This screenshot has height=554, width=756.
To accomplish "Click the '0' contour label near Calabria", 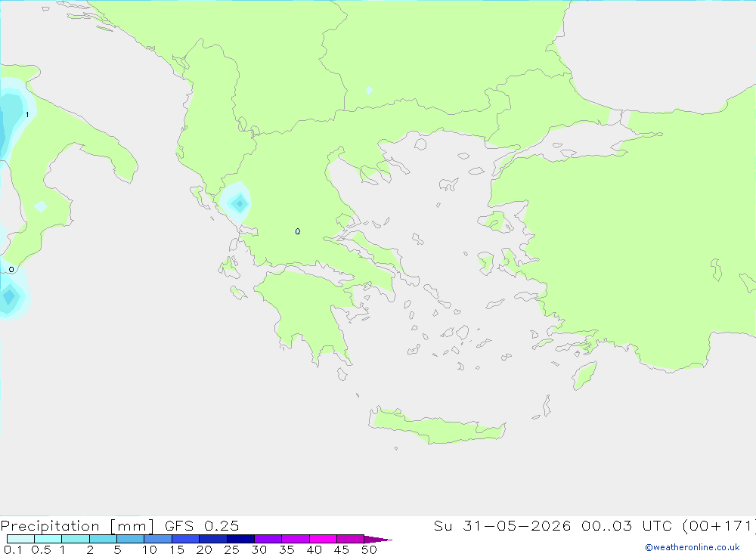I will [11, 270].
